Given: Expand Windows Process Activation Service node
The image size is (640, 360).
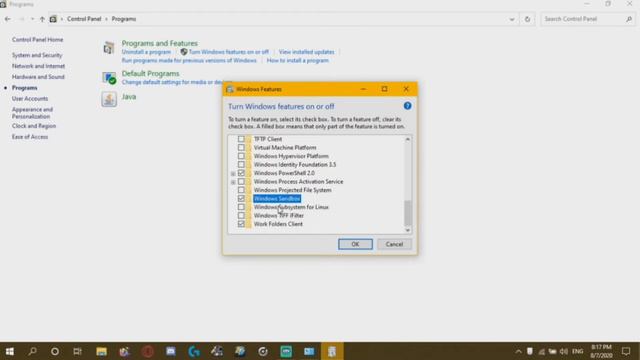Looking at the screenshot, I should 233,182.
